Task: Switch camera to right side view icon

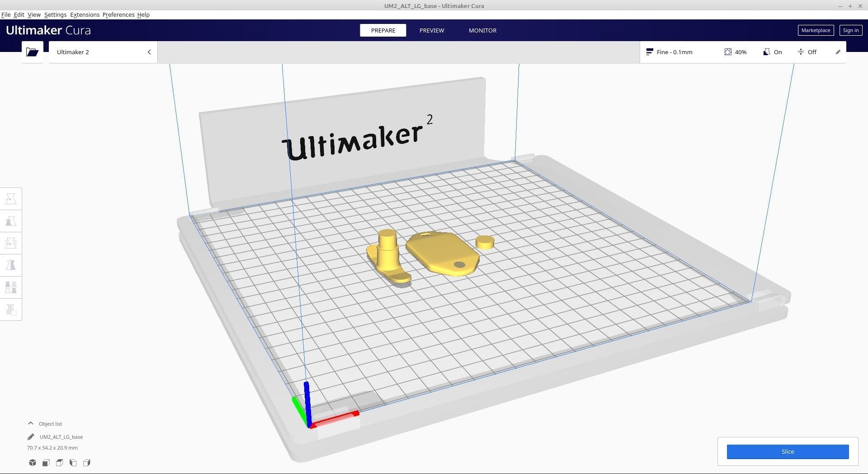Action: pyautogui.click(x=87, y=463)
